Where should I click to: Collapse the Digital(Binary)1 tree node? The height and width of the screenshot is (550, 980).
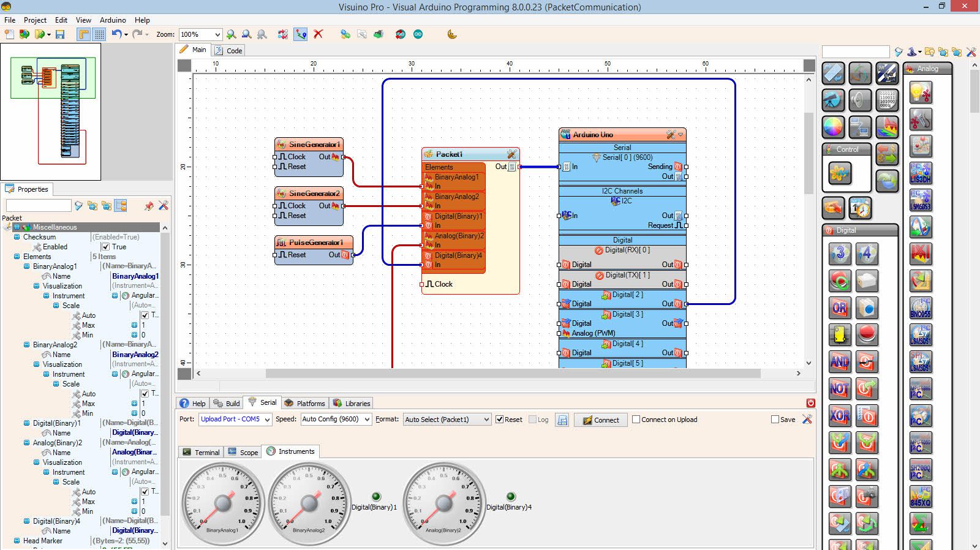(27, 423)
